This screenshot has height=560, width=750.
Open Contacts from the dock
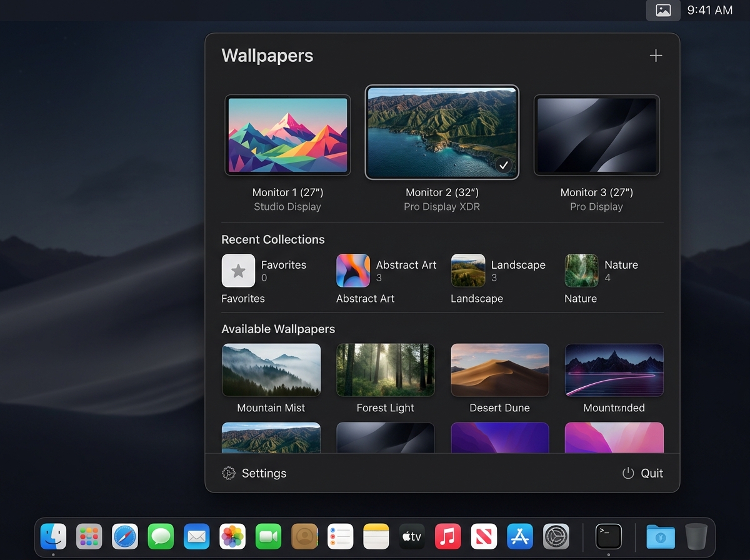(304, 536)
